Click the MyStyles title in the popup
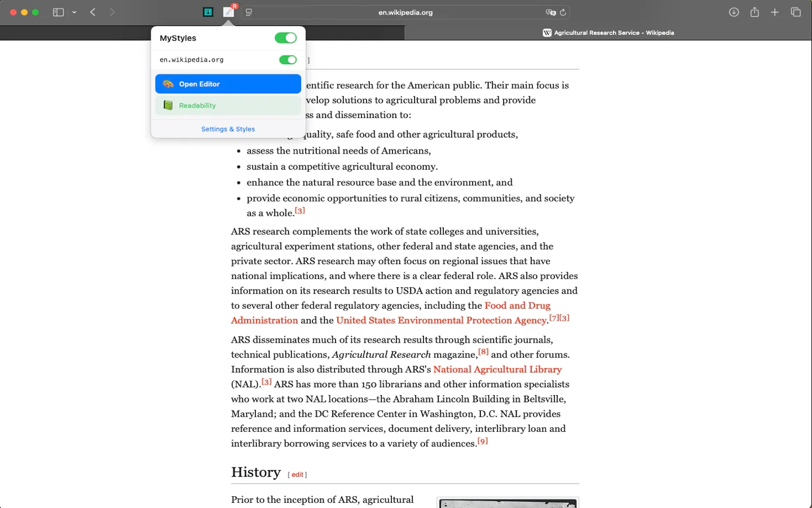Viewport: 812px width, 508px height. 178,38
